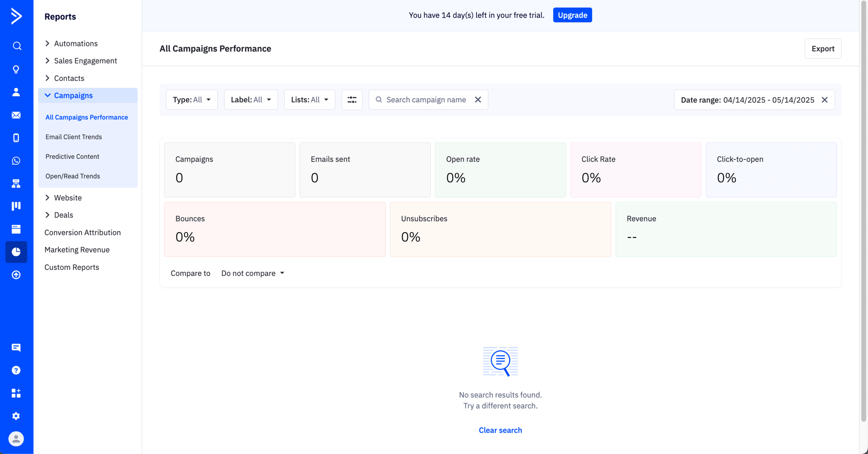Screen dimensions: 868x454
Task: Open the chat message icon in sidebar
Action: pyautogui.click(x=16, y=347)
